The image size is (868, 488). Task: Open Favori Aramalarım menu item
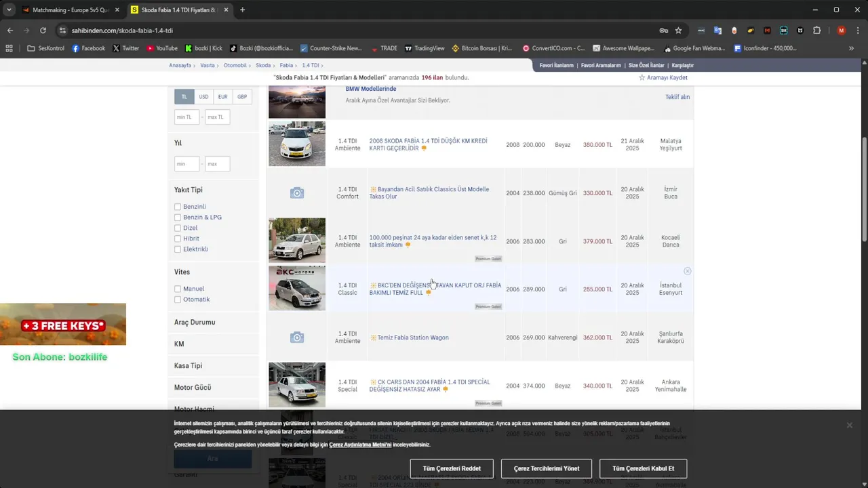click(601, 66)
